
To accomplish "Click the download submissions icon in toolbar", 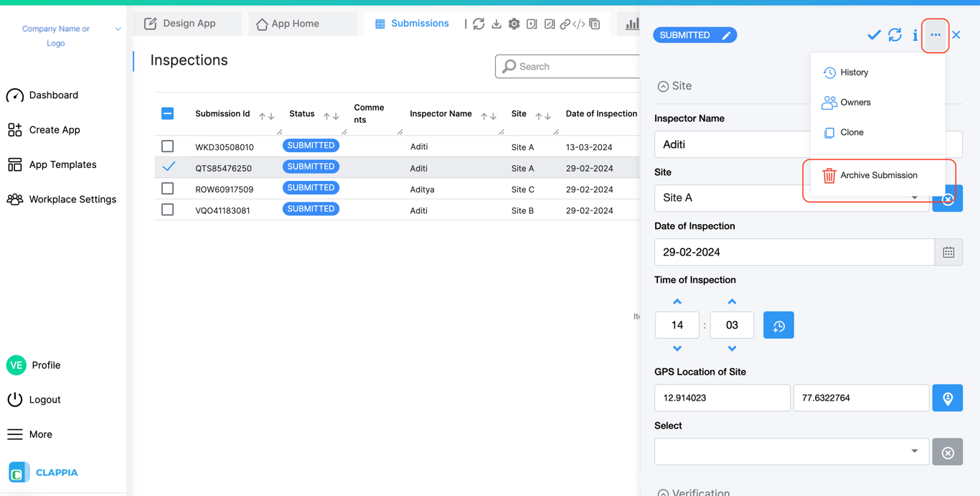I will tap(496, 24).
